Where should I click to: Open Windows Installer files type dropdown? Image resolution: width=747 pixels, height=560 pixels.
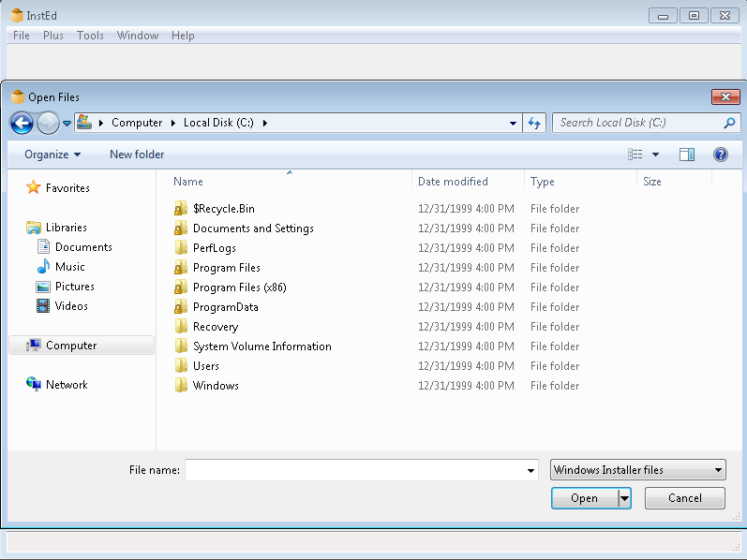click(x=638, y=470)
